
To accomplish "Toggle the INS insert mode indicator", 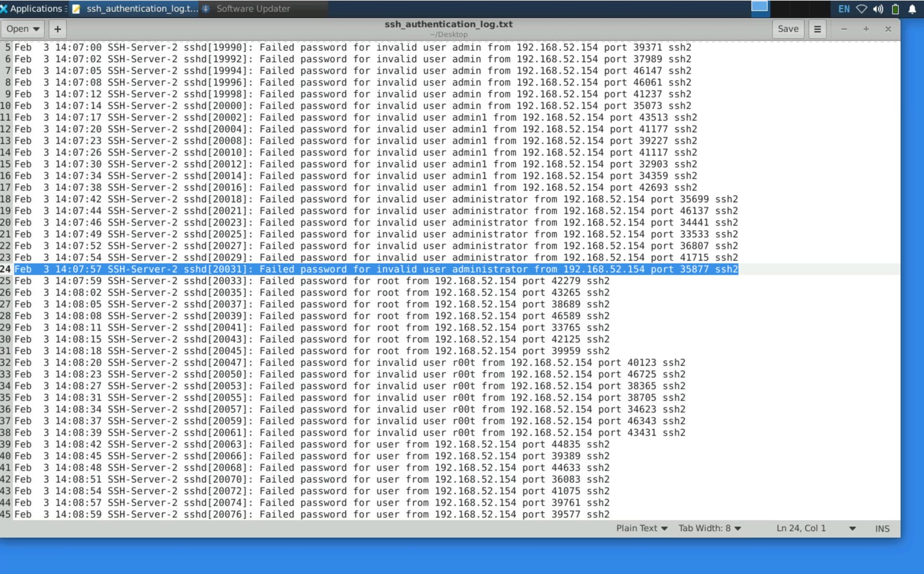I will [x=882, y=528].
